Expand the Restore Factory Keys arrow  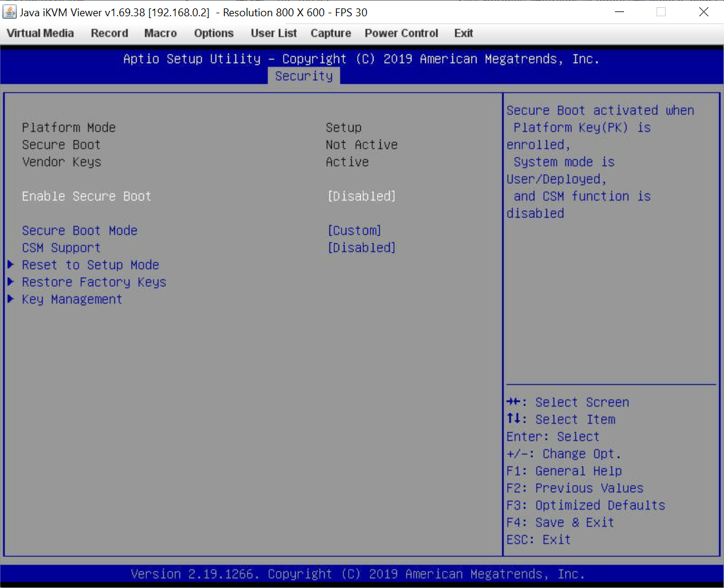click(x=10, y=281)
